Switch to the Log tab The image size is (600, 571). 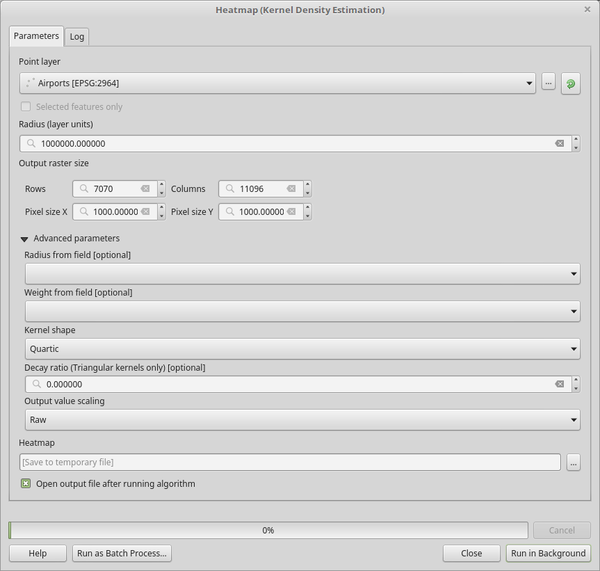[77, 36]
